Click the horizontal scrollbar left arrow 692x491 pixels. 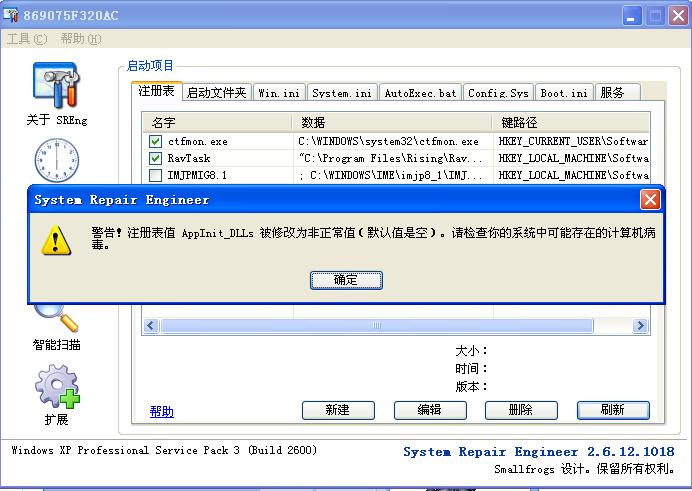[x=151, y=326]
